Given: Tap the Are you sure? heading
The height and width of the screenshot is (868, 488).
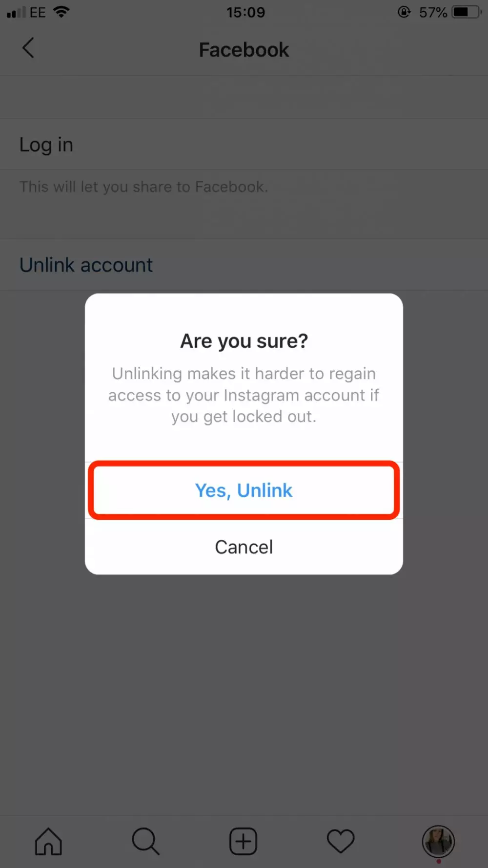Looking at the screenshot, I should (x=244, y=341).
